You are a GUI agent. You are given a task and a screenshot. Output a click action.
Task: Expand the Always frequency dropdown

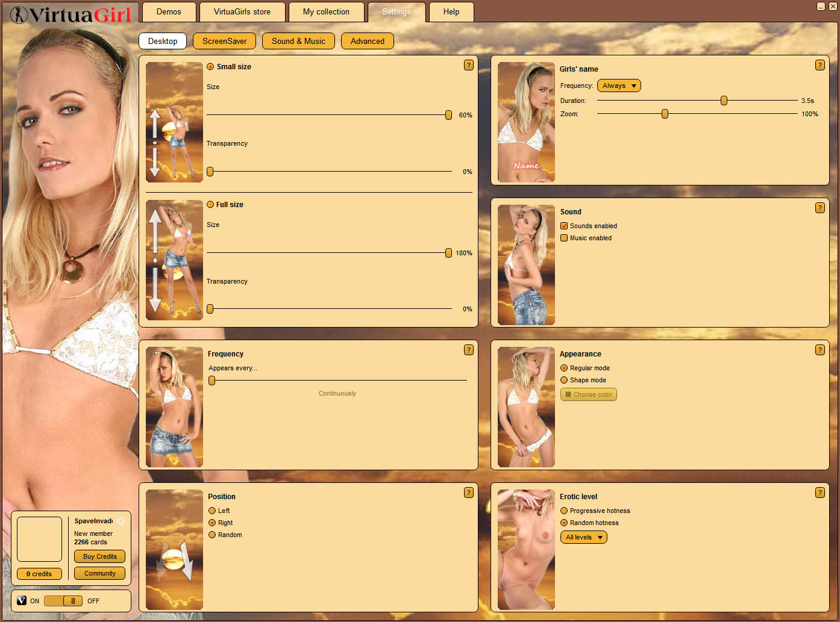click(x=619, y=86)
